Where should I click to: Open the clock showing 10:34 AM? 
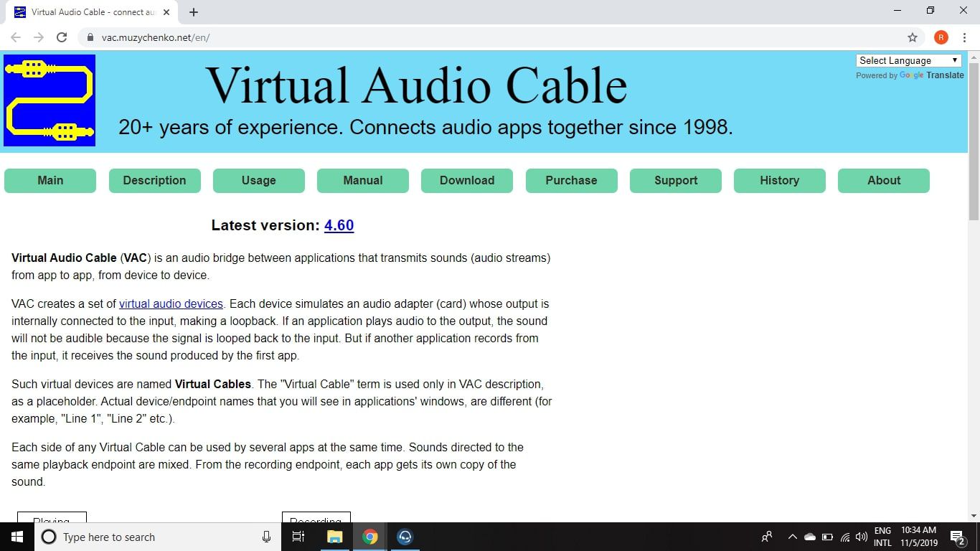click(x=919, y=537)
